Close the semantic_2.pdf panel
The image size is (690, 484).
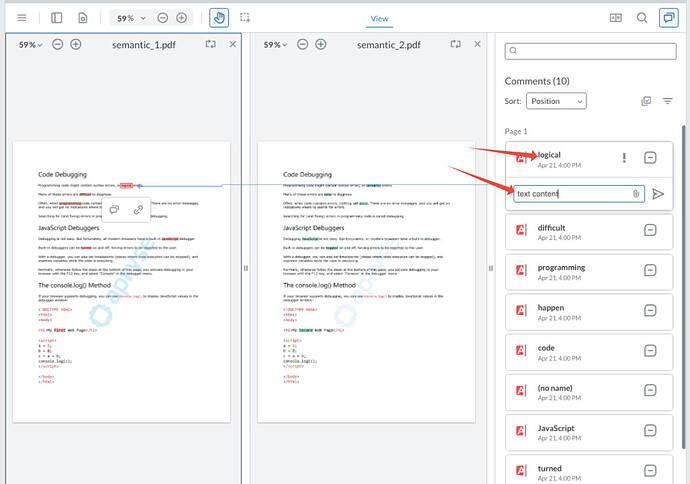[477, 44]
